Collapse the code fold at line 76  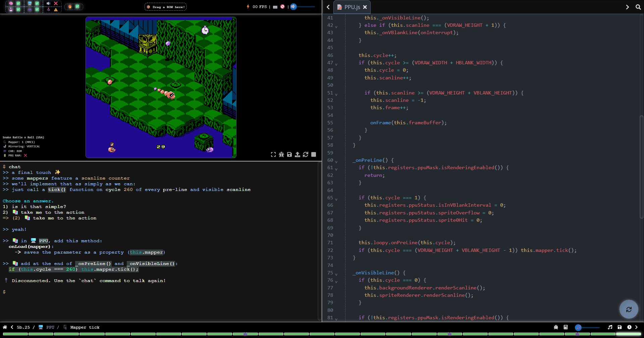point(336,281)
